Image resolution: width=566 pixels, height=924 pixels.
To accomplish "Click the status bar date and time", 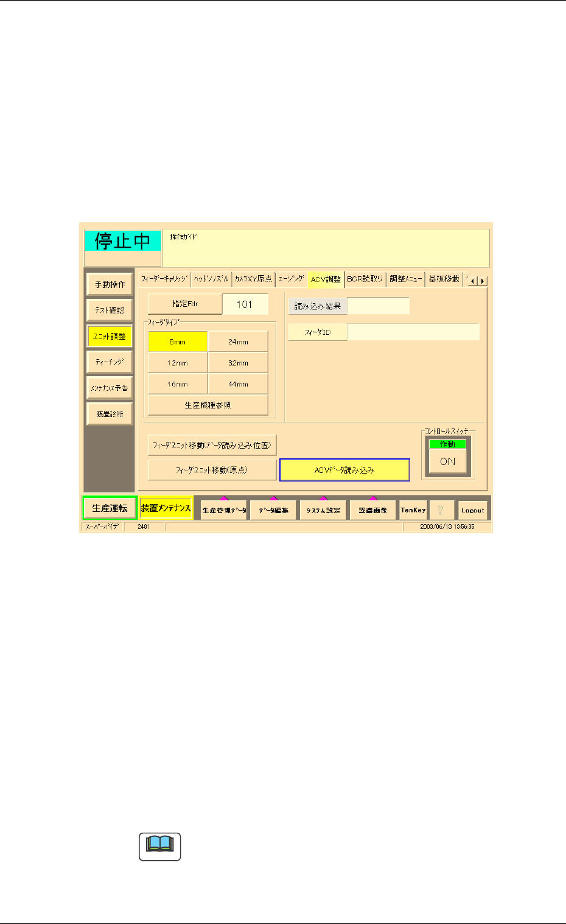I will coord(447,527).
